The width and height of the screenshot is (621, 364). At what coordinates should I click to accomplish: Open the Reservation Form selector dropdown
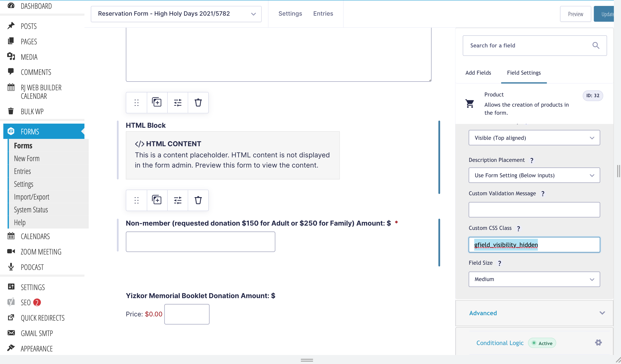pyautogui.click(x=176, y=14)
